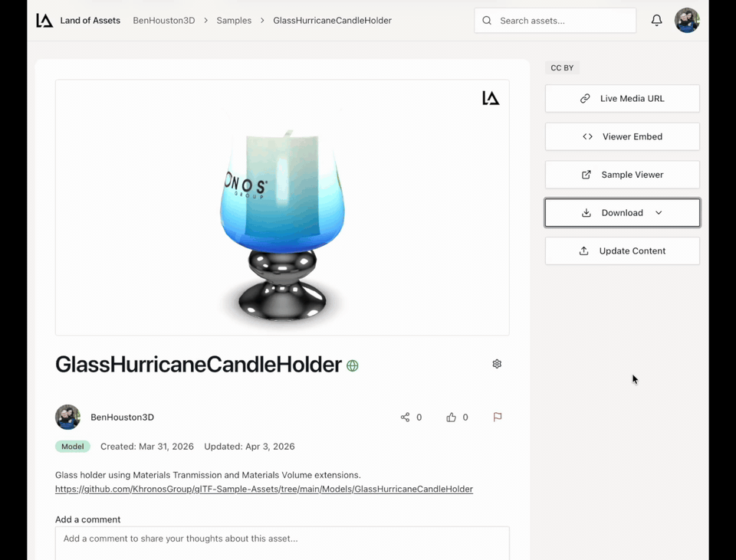Open the GitHub glTF-Sample-Assets link
This screenshot has height=560, width=736.
click(x=264, y=489)
